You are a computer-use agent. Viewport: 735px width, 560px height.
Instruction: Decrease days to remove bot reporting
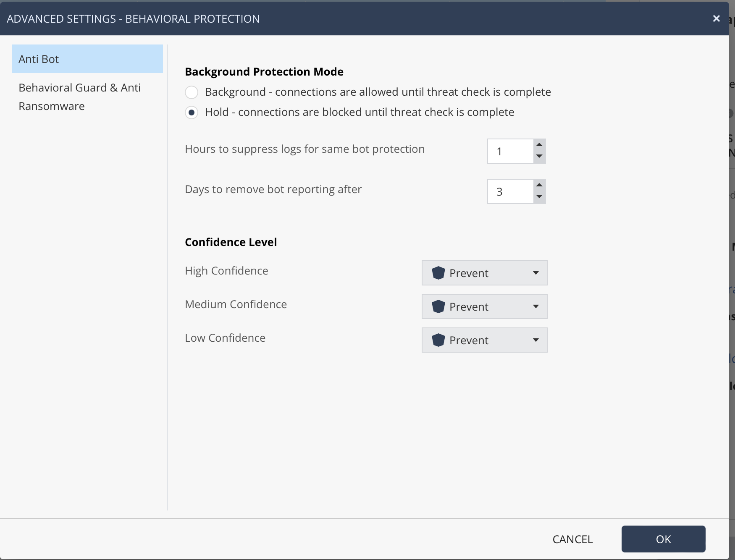click(539, 197)
